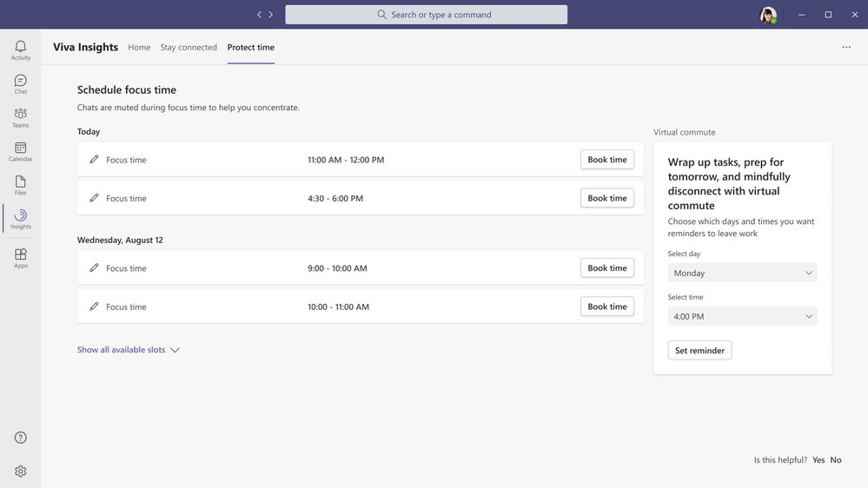Close the Teams window
The image size is (868, 488).
pyautogui.click(x=855, y=15)
